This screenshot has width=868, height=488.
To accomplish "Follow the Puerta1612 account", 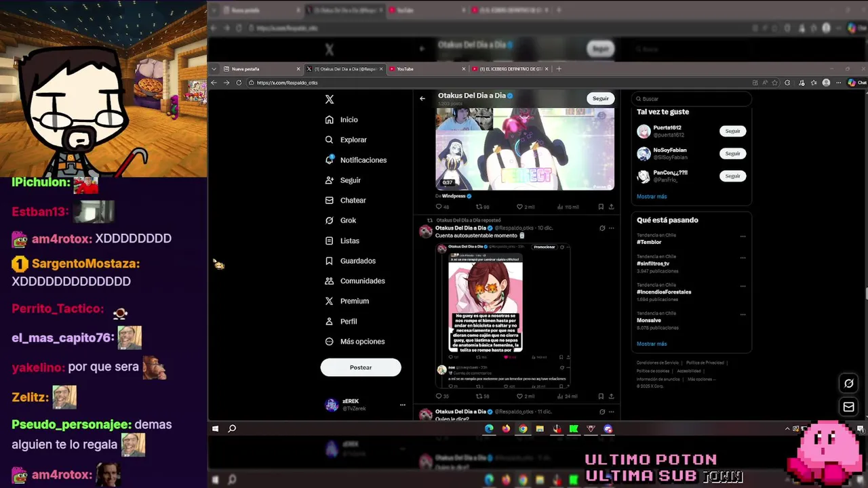I will [x=732, y=131].
